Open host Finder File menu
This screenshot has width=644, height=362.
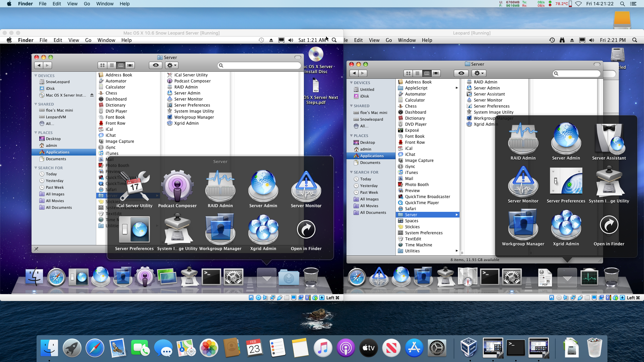pyautogui.click(x=43, y=4)
